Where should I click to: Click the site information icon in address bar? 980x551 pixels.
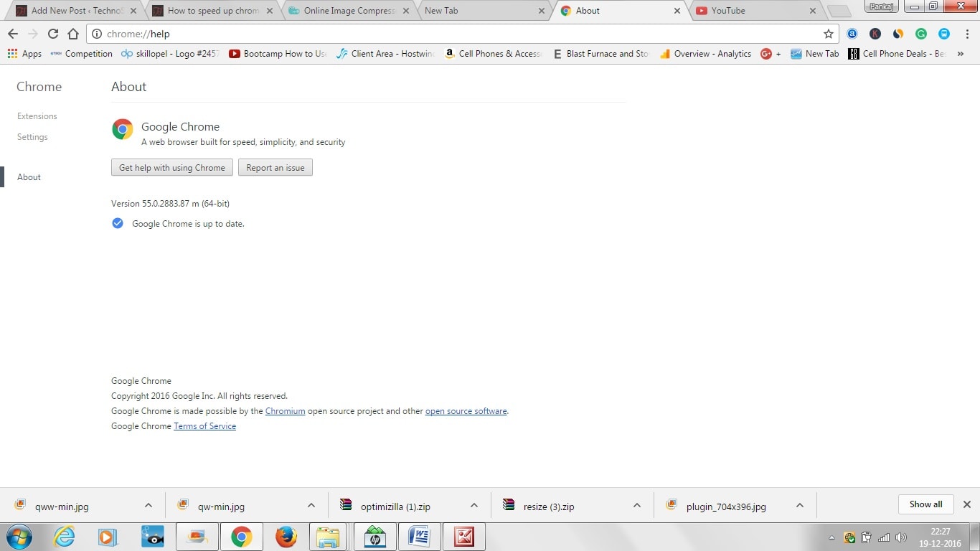click(x=98, y=34)
